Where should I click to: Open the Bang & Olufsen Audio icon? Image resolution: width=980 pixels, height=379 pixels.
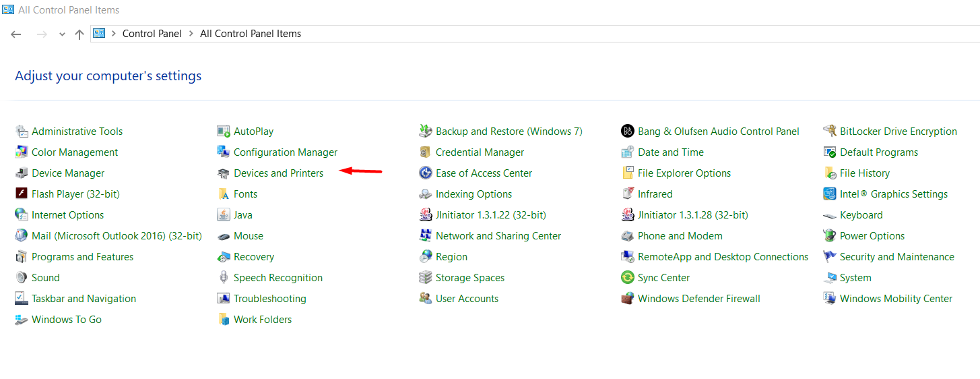click(x=628, y=132)
